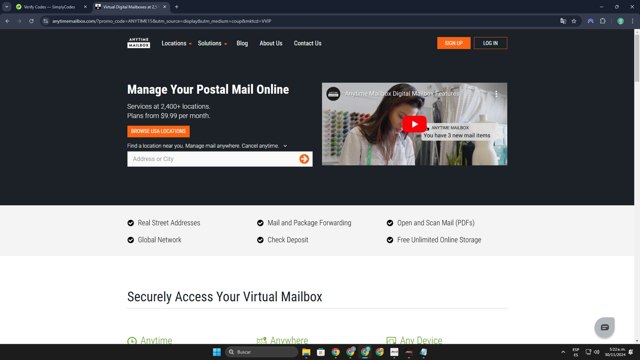Go to the Blog page

pos(242,43)
